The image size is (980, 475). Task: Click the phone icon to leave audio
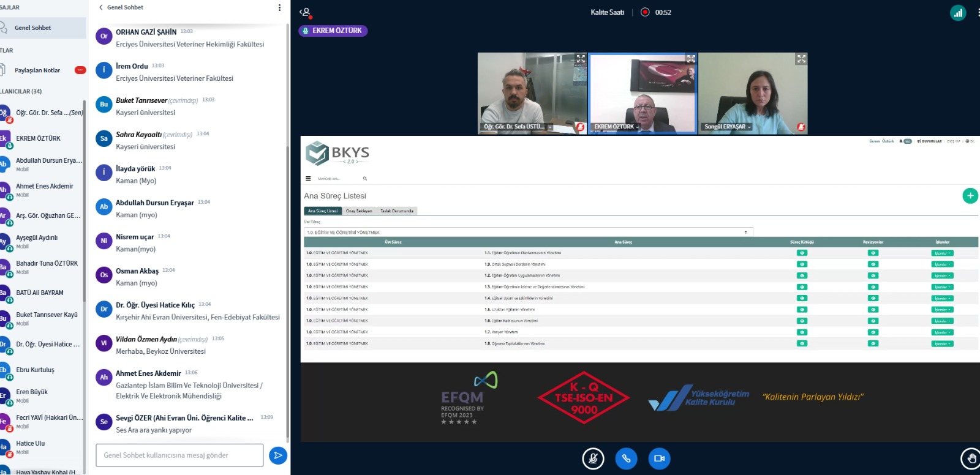coord(626,458)
